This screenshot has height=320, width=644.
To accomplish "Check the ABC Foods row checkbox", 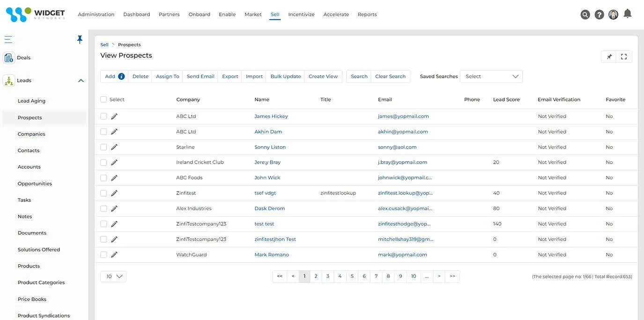I will tap(104, 178).
